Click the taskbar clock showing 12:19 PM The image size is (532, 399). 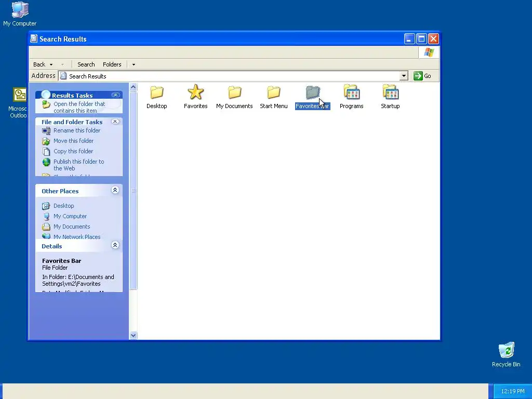coord(512,391)
